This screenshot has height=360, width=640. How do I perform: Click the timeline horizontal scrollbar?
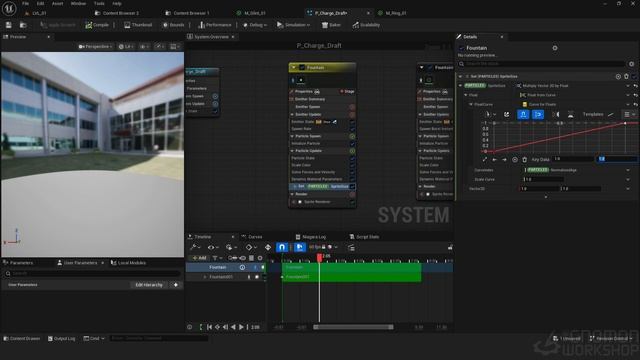(353, 327)
